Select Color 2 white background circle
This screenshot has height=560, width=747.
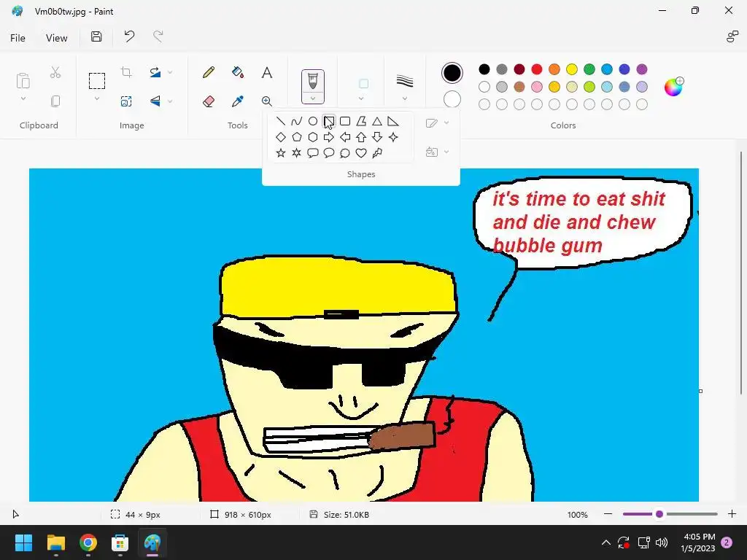(x=452, y=99)
